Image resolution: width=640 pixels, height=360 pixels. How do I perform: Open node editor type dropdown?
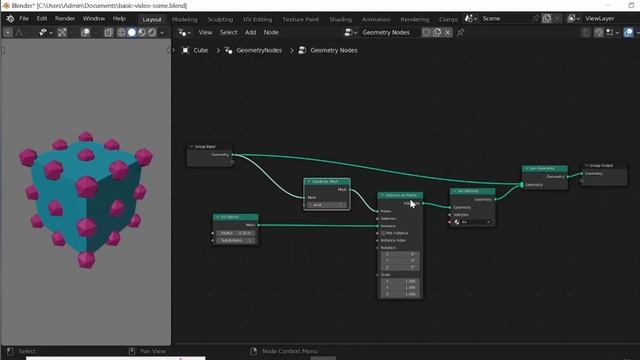[x=184, y=32]
